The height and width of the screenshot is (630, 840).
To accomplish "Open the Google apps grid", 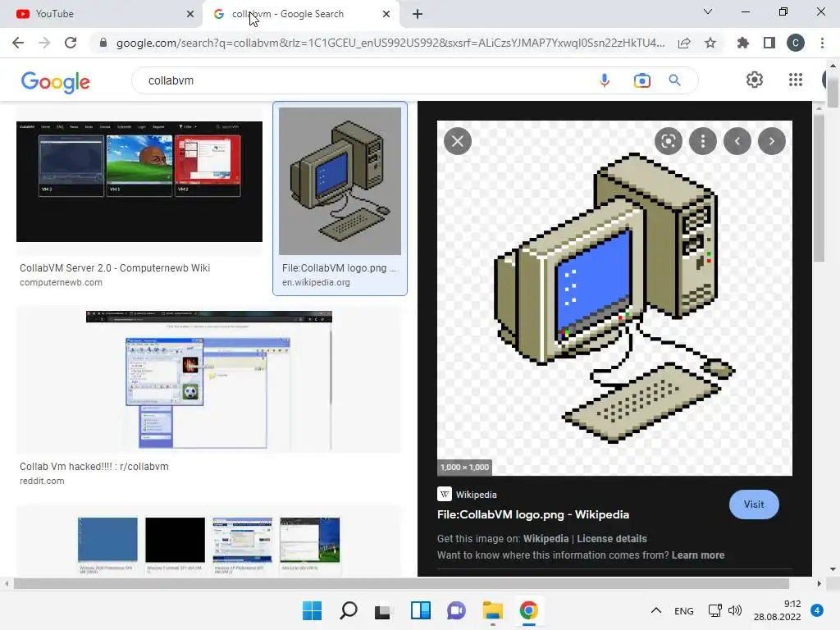I will point(796,80).
